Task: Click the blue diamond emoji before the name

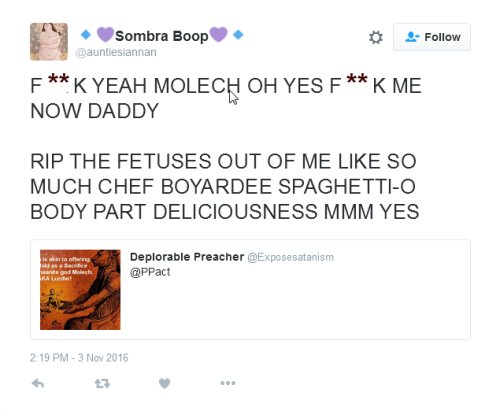Action: [x=86, y=34]
